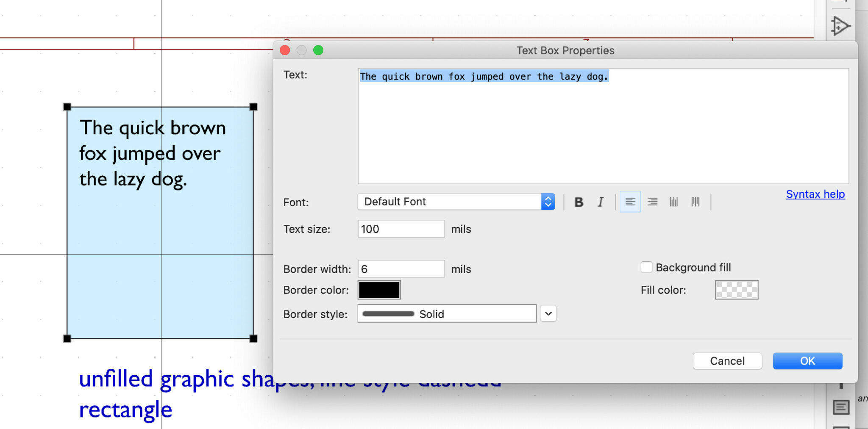Open the black Border color swatch
The image size is (868, 429).
[x=379, y=290]
